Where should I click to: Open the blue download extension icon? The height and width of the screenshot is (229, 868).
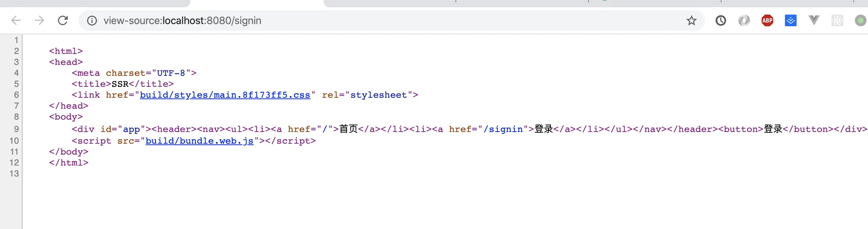pyautogui.click(x=790, y=20)
